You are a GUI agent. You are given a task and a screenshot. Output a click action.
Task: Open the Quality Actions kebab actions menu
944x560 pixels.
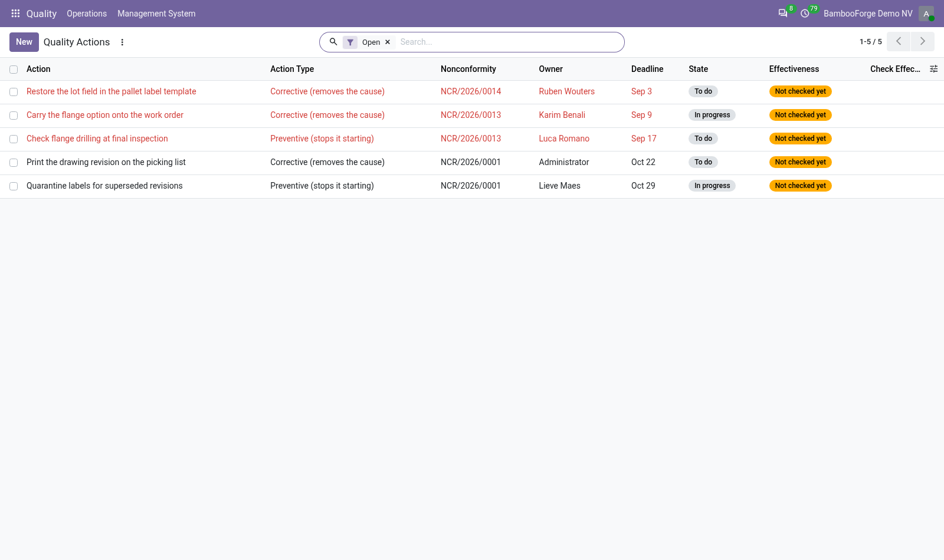coord(122,42)
